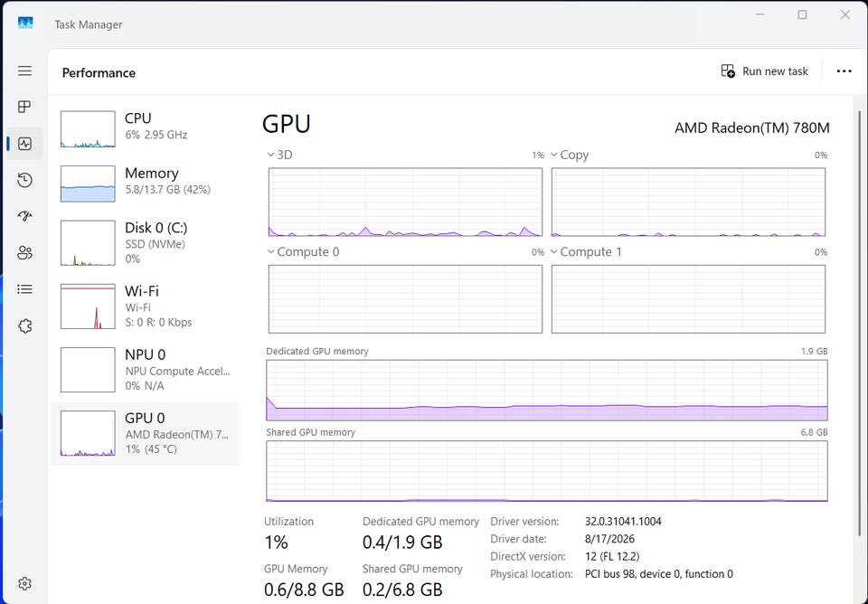
Task: Click the CPU usage mini graph thumbnail
Action: [88, 129]
